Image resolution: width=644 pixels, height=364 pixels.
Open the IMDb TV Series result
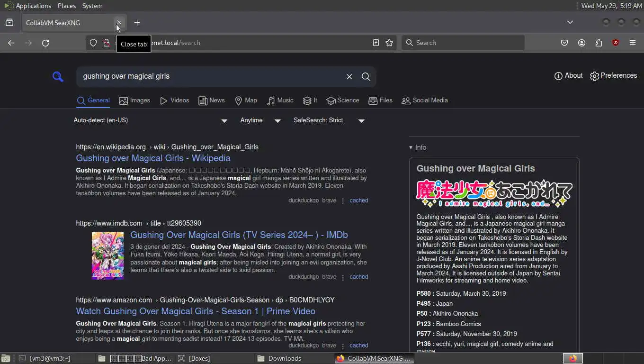click(239, 235)
